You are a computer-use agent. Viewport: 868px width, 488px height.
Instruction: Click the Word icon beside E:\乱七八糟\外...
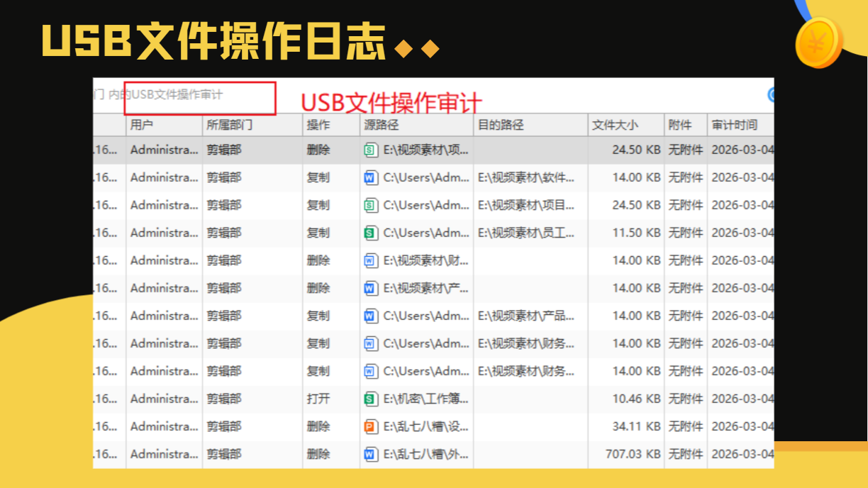click(x=370, y=454)
